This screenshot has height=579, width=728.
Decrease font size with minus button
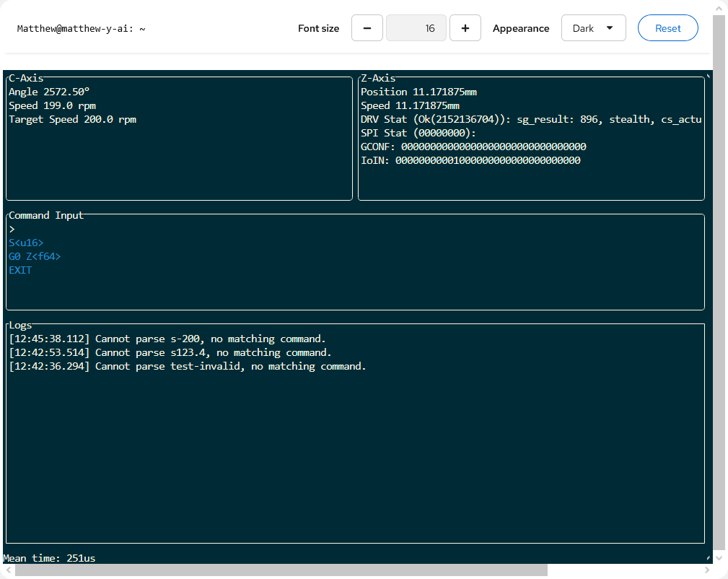[367, 28]
